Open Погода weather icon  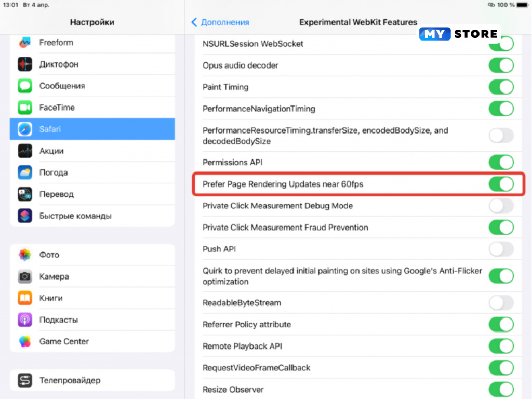click(x=25, y=172)
